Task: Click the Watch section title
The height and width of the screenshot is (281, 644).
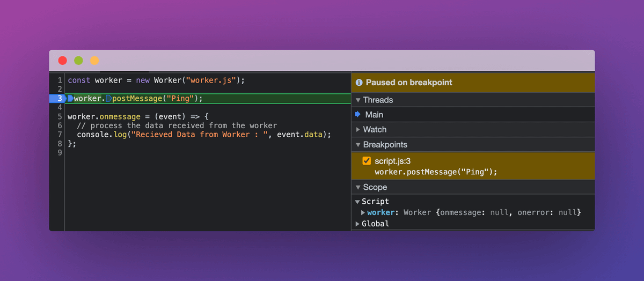Action: 375,130
